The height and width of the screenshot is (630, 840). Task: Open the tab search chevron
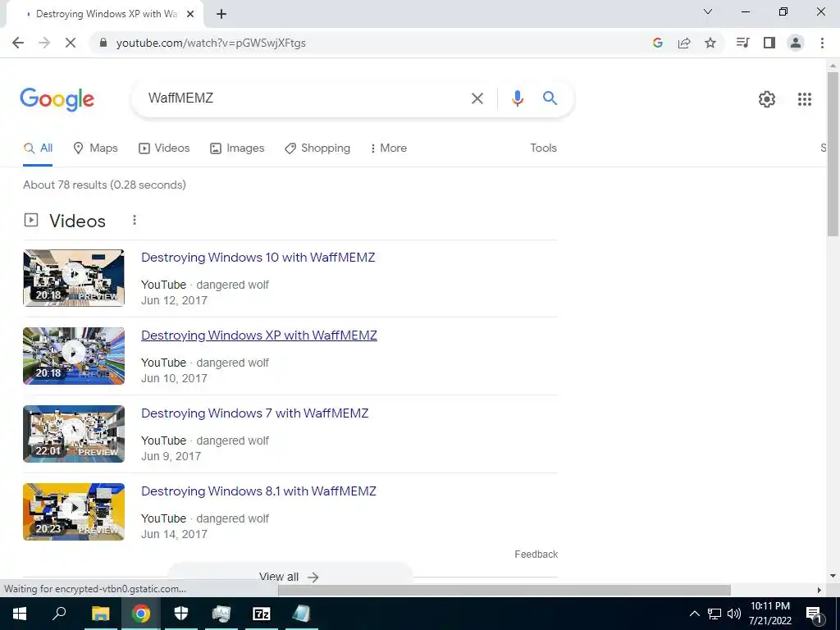click(x=708, y=11)
